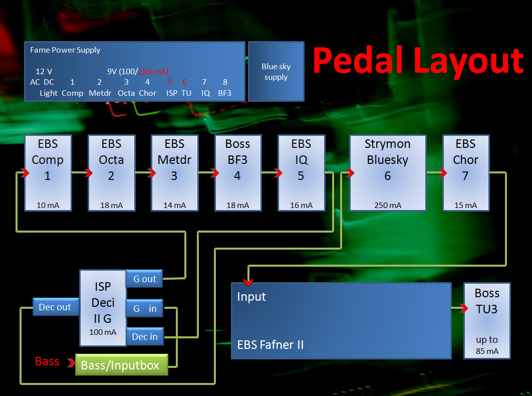The image size is (532, 396).
Task: Select the Dec out connector box
Action: pyautogui.click(x=56, y=307)
